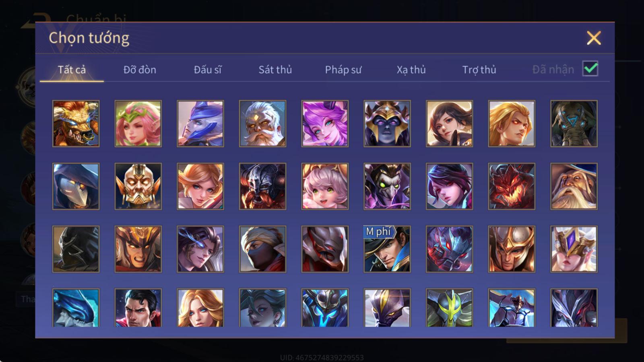
Task: Select the purple-haired bunny-ear girl hero
Action: coord(325,123)
